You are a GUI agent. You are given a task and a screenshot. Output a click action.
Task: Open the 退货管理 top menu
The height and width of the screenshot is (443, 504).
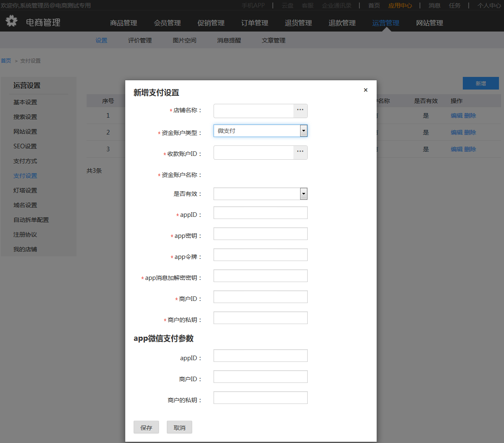pos(298,23)
